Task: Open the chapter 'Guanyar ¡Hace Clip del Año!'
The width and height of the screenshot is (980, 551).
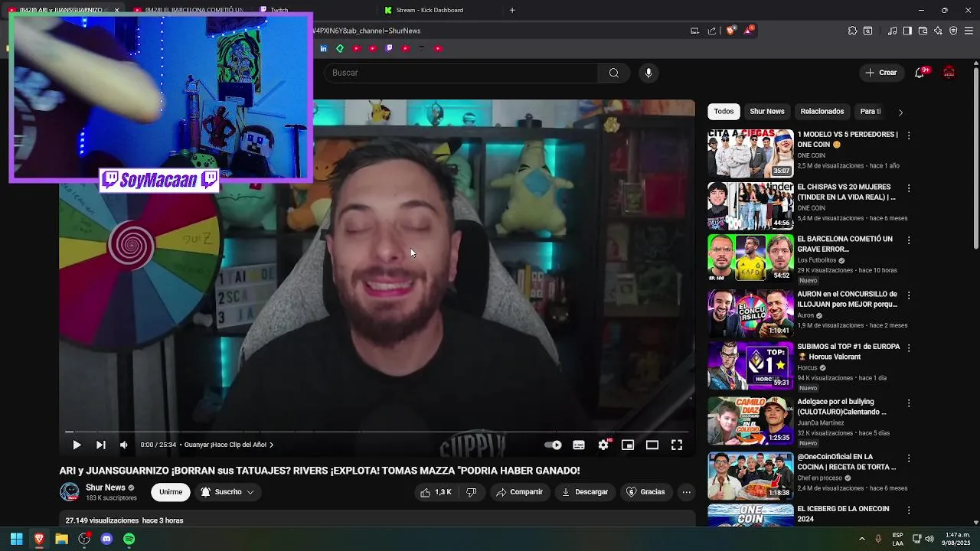Action: [229, 445]
